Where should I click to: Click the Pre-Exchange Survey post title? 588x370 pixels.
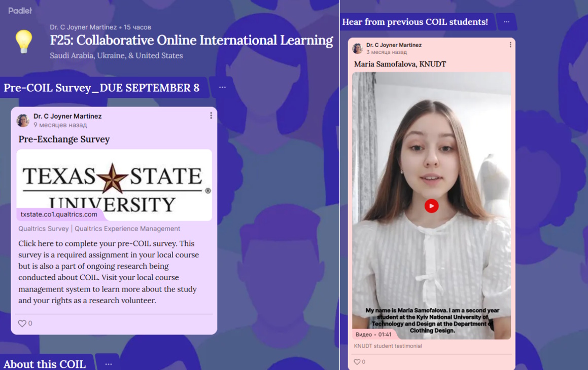(64, 139)
